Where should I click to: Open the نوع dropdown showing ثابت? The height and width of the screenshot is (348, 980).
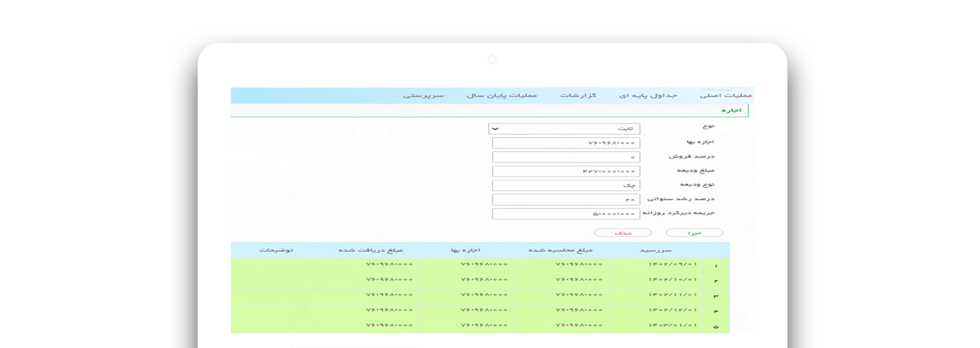point(564,129)
